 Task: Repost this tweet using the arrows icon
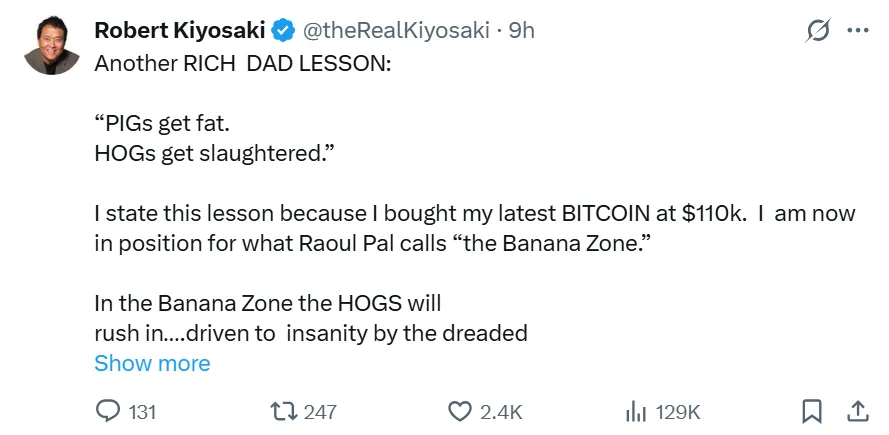pos(283,411)
